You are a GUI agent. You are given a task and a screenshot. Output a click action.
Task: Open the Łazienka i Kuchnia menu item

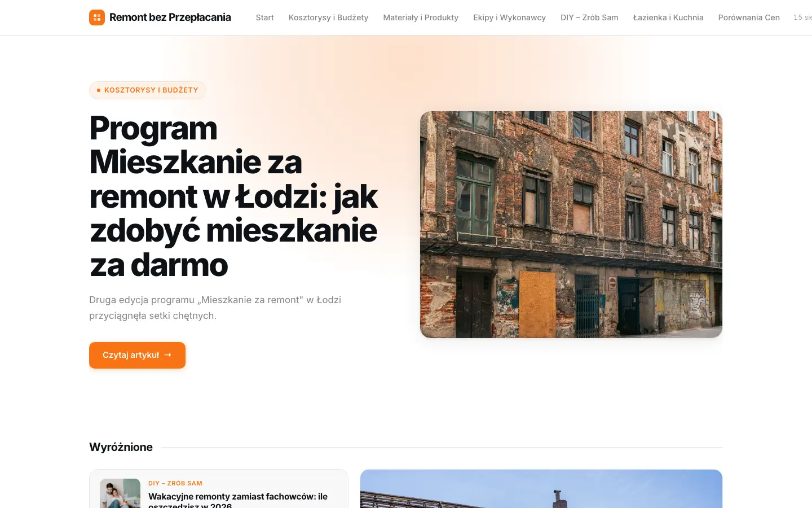click(668, 17)
